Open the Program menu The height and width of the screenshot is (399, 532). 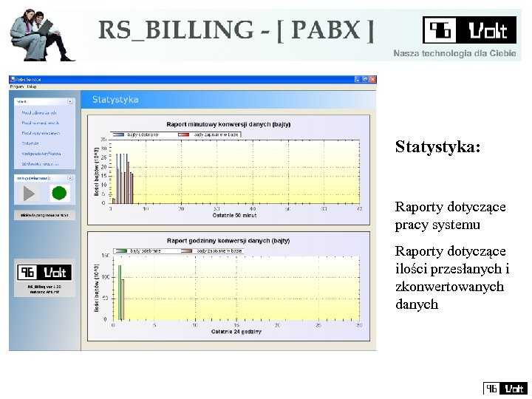point(16,87)
